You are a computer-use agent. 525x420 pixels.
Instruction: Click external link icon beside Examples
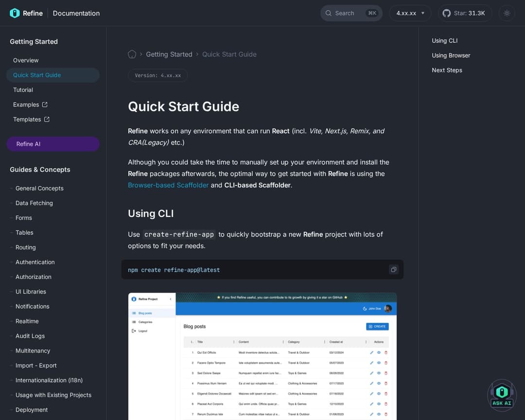click(45, 105)
